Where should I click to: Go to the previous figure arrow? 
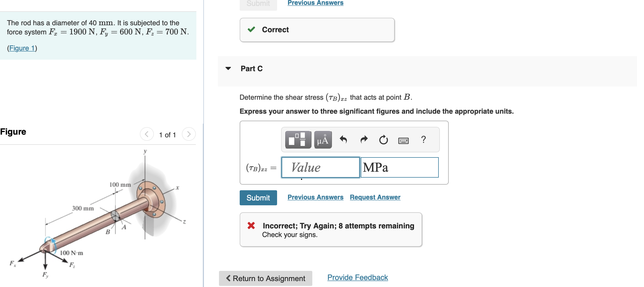147,134
